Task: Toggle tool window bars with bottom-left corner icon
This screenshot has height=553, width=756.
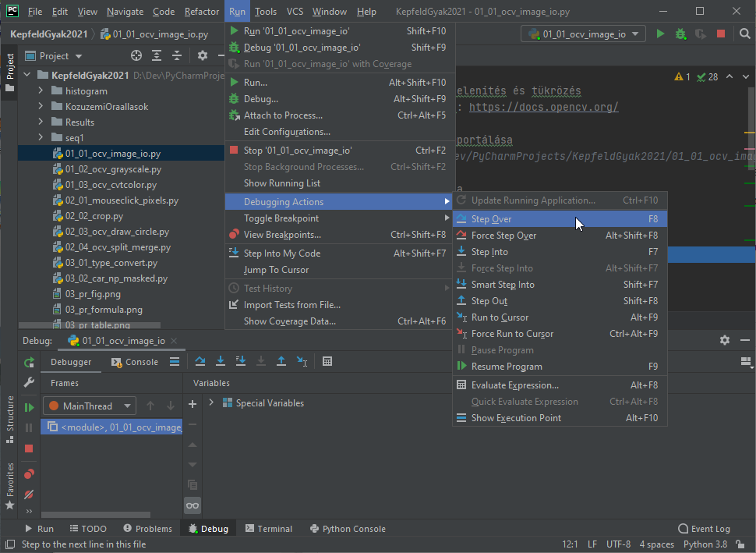Action: [x=9, y=544]
